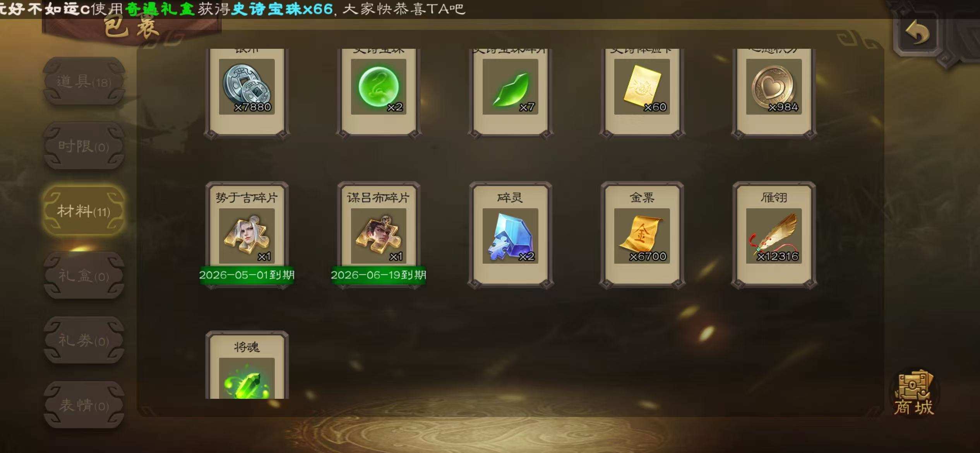Open the 礼盒(0) tab

(84, 276)
